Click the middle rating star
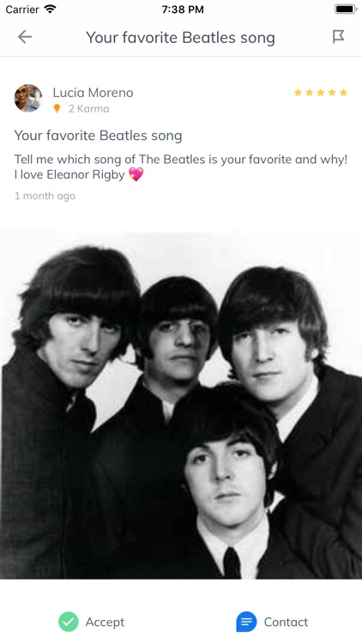The image size is (362, 644). (321, 93)
